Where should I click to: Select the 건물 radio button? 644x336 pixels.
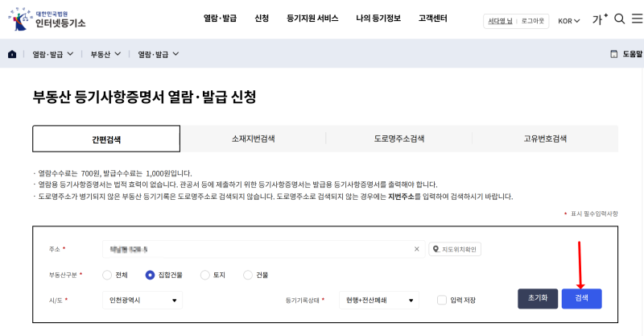click(248, 275)
